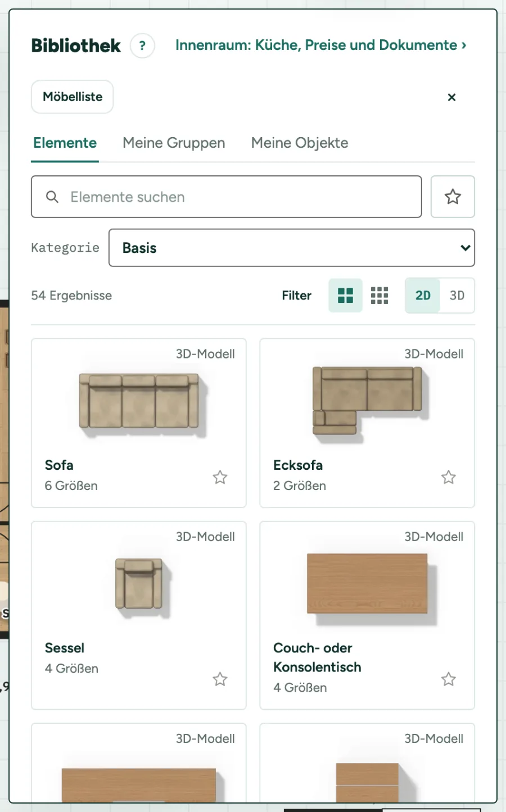This screenshot has width=506, height=812.
Task: Toggle the 2D view mode
Action: pyautogui.click(x=423, y=296)
